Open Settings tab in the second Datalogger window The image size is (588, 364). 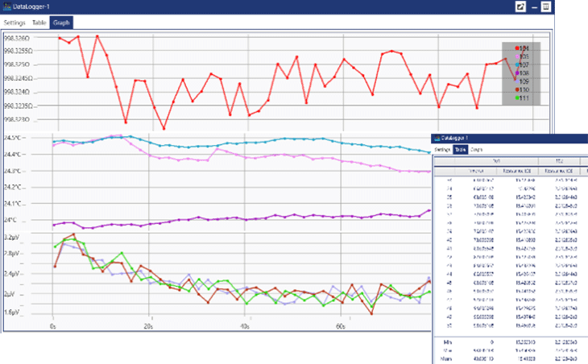443,150
